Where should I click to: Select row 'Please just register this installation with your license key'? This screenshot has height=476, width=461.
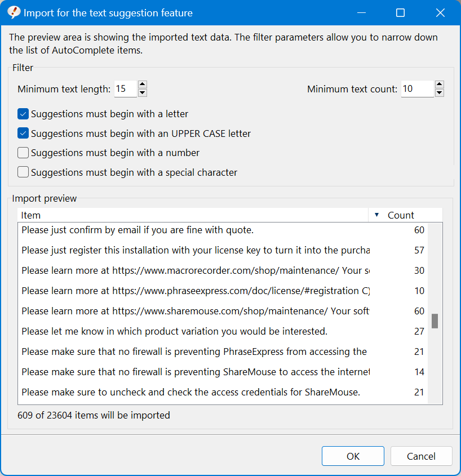point(223,251)
